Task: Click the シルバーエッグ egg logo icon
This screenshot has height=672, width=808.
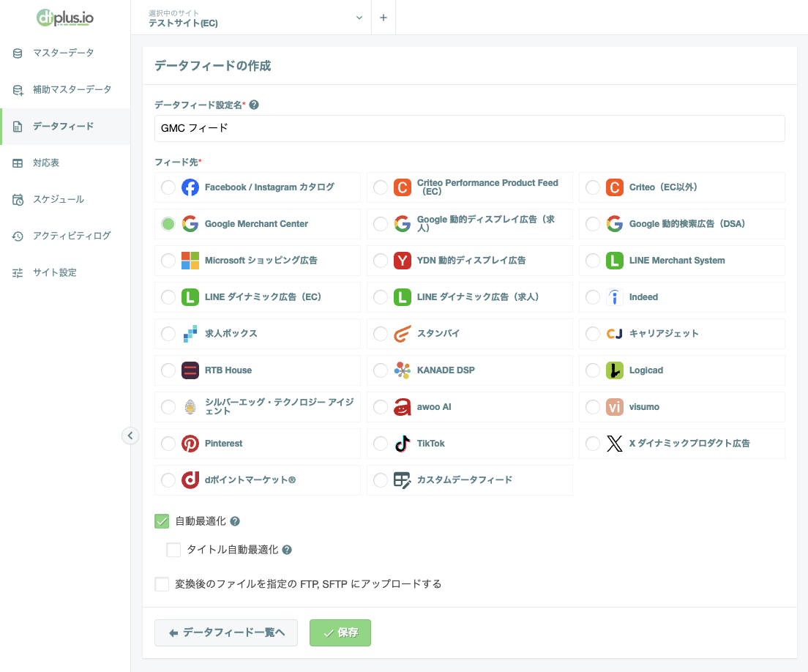Action: tap(190, 406)
